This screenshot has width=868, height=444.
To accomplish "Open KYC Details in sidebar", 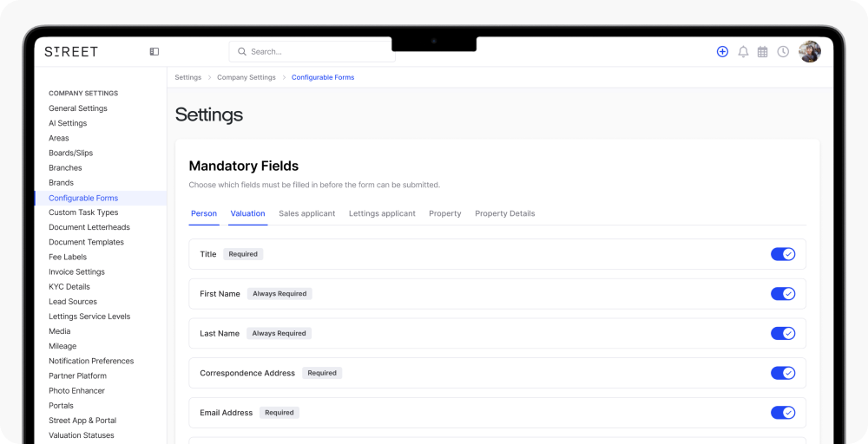I will pyautogui.click(x=69, y=287).
